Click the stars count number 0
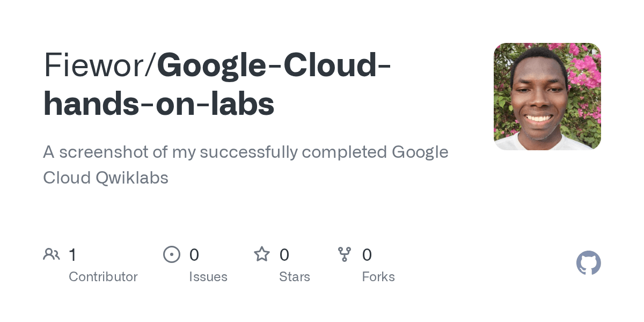This screenshot has width=644, height=322. click(284, 255)
